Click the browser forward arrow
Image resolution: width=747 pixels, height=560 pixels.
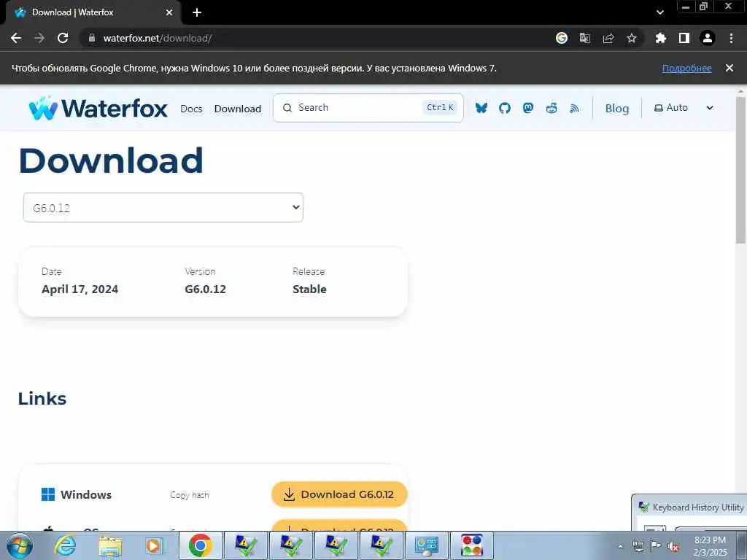click(x=39, y=38)
